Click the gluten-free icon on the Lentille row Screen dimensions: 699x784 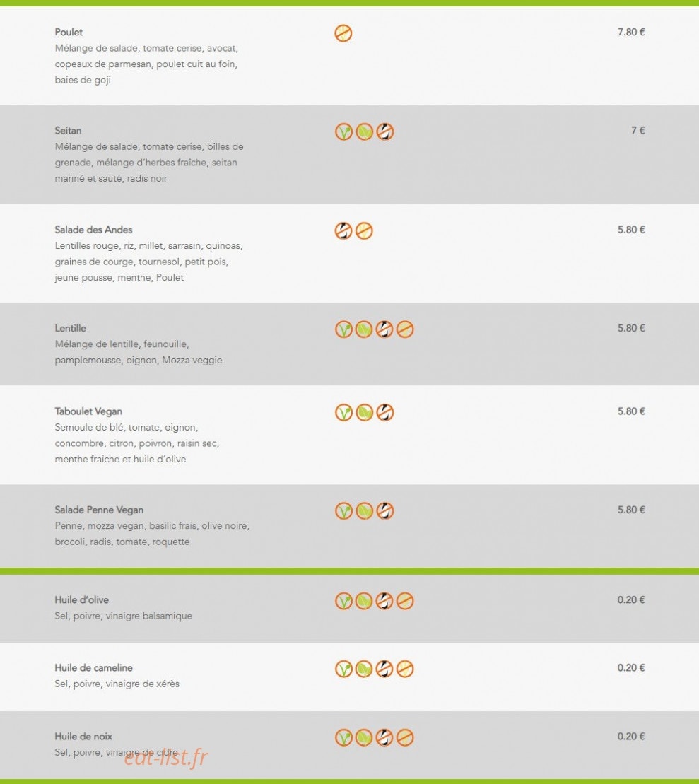(x=405, y=329)
